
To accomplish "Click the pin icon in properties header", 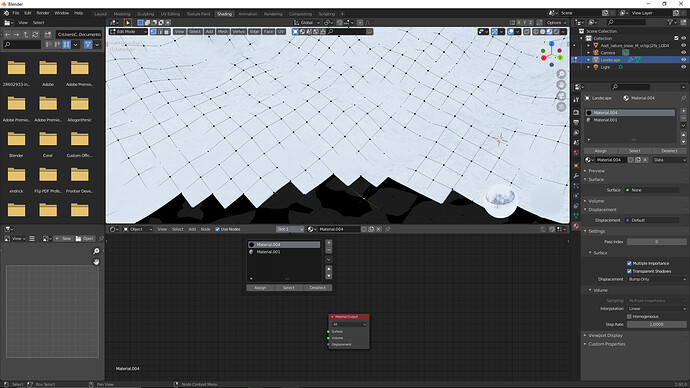I will (683, 98).
